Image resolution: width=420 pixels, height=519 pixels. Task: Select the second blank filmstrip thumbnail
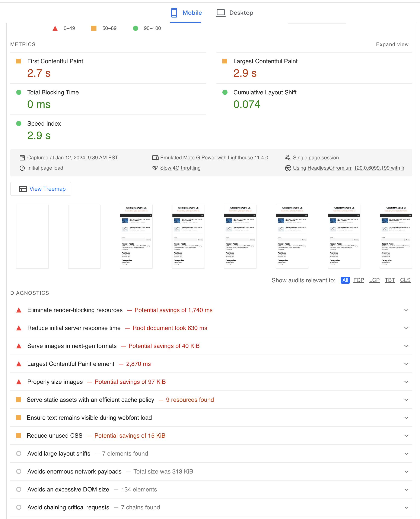(84, 236)
